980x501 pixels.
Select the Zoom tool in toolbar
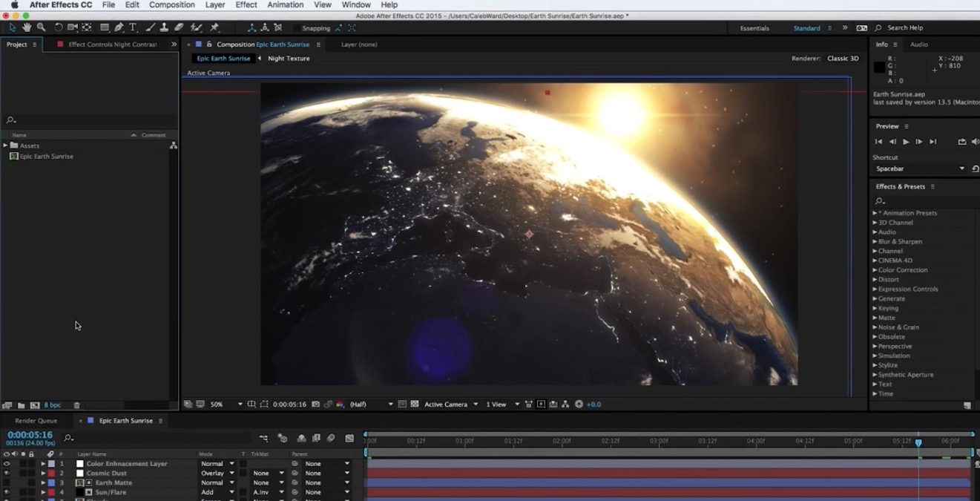pyautogui.click(x=41, y=27)
